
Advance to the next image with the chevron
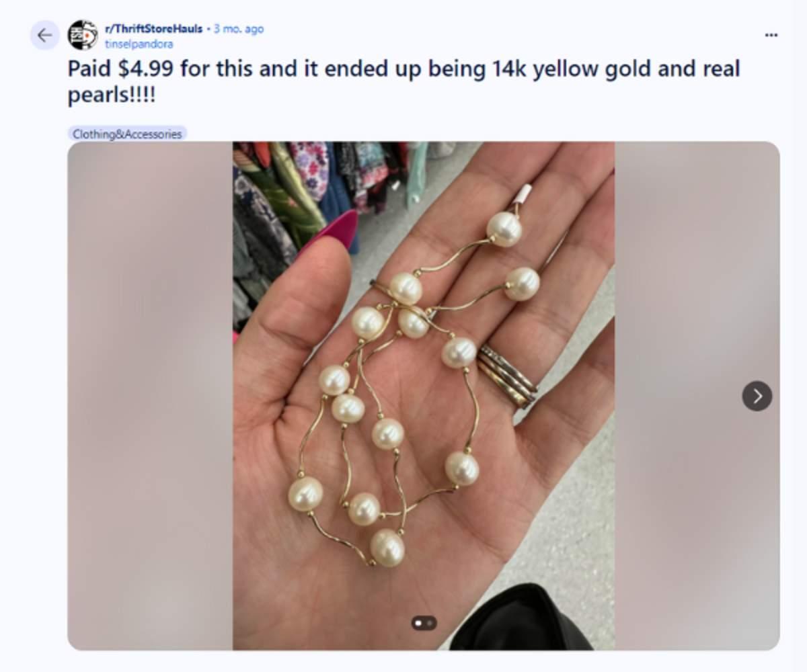coord(757,396)
